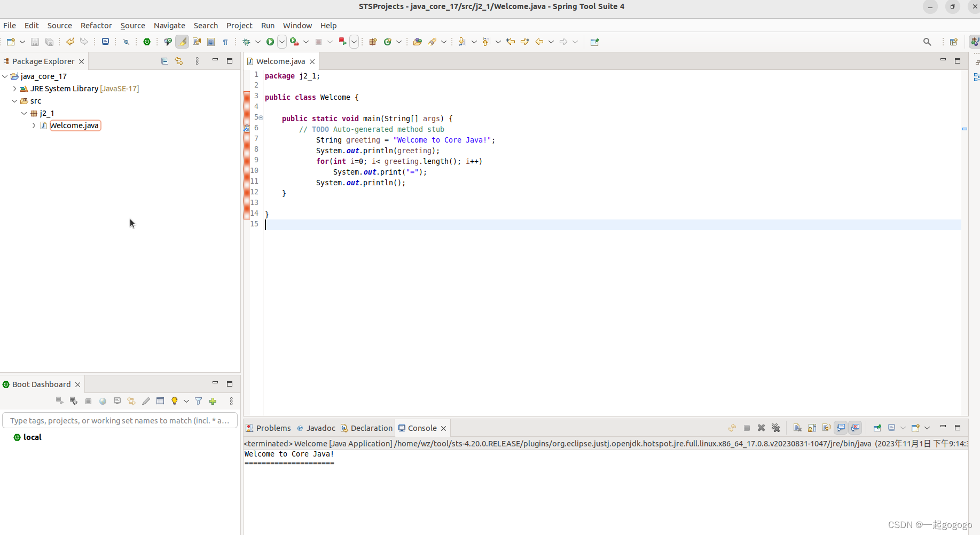
Task: Toggle Scroll Lock in the Console
Action: click(x=811, y=428)
